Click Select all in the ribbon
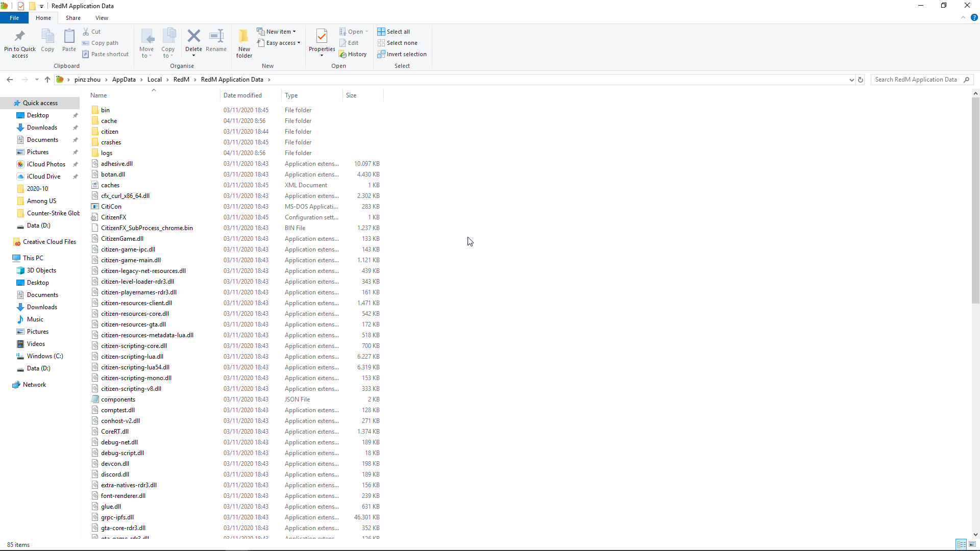The image size is (980, 551). click(x=394, y=32)
